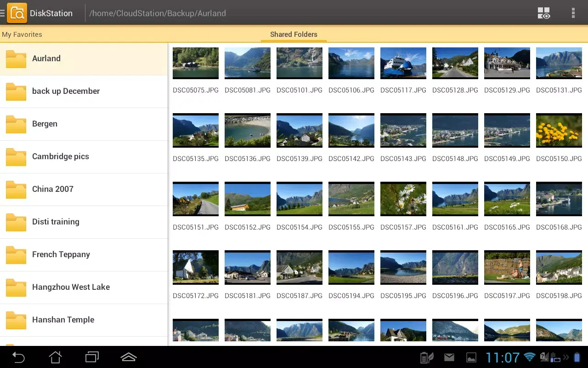Image resolution: width=588 pixels, height=368 pixels.
Task: Open the screenshot notification icon
Action: pyautogui.click(x=471, y=356)
